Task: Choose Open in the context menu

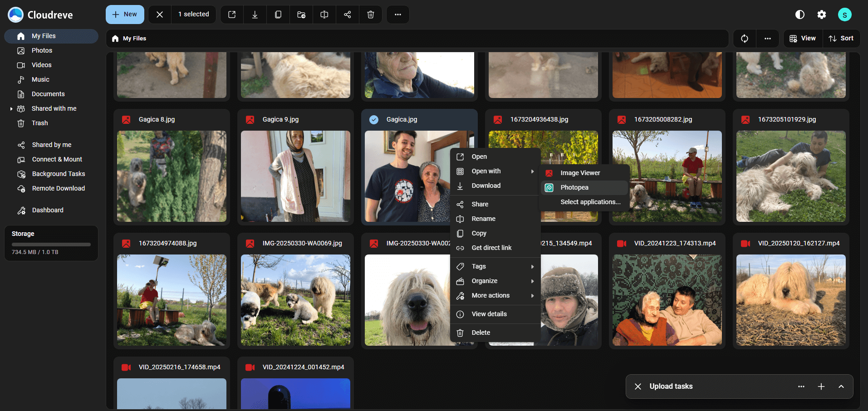Action: [x=495, y=157]
